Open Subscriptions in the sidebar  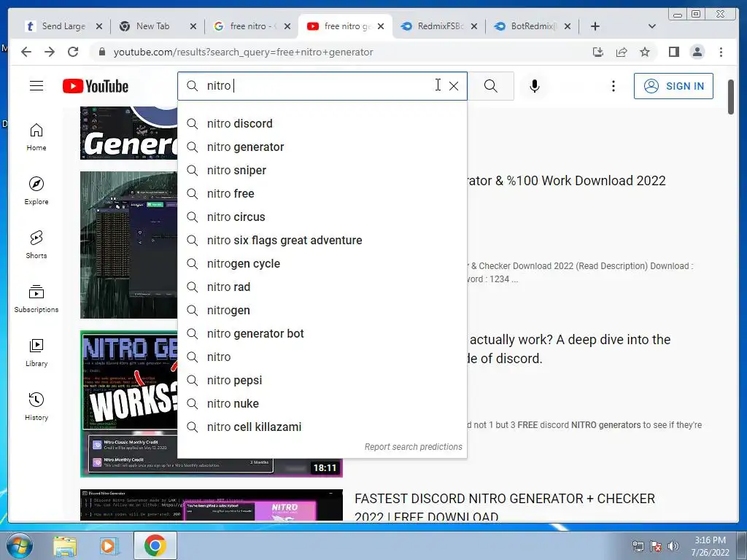tap(36, 298)
